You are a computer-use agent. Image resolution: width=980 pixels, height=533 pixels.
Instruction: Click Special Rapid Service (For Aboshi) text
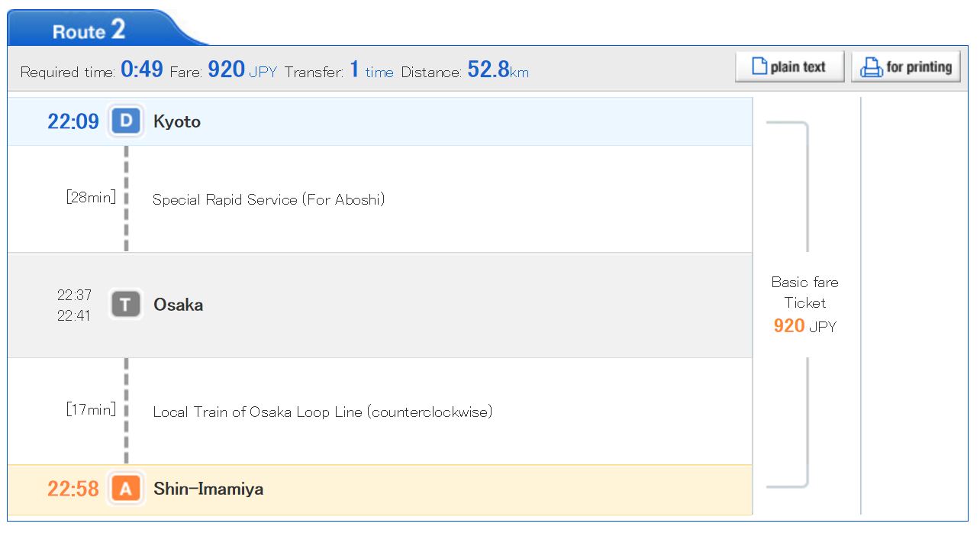pos(269,200)
